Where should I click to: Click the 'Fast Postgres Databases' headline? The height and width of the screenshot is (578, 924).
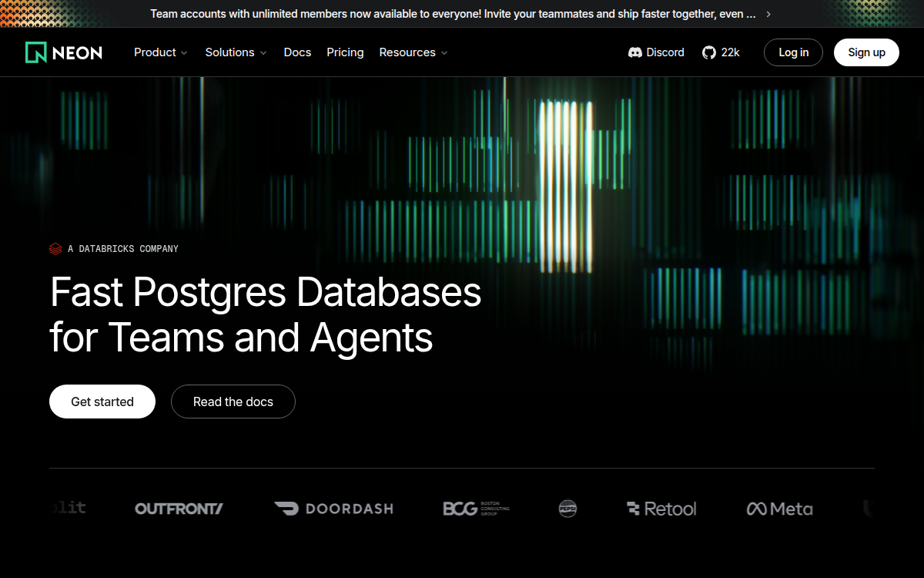coord(266,293)
